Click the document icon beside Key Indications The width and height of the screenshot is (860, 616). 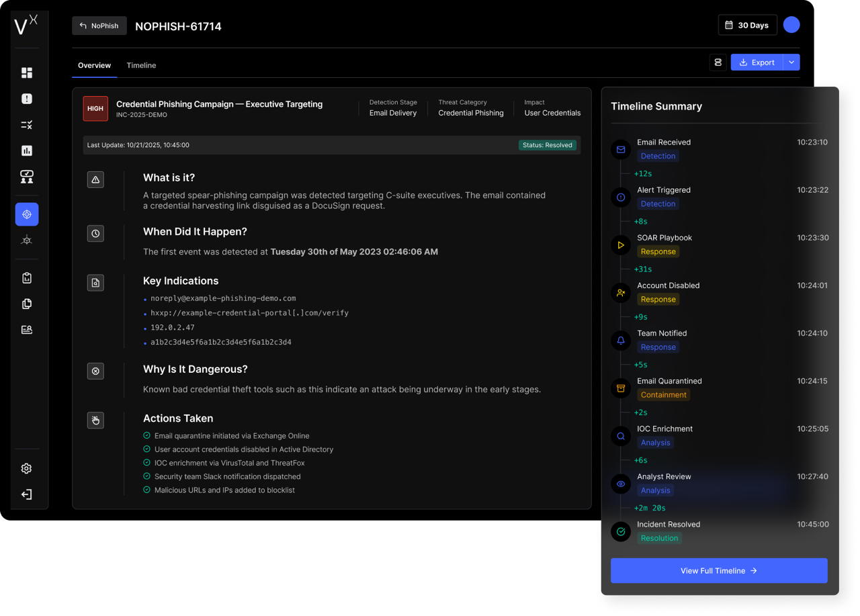tap(95, 283)
